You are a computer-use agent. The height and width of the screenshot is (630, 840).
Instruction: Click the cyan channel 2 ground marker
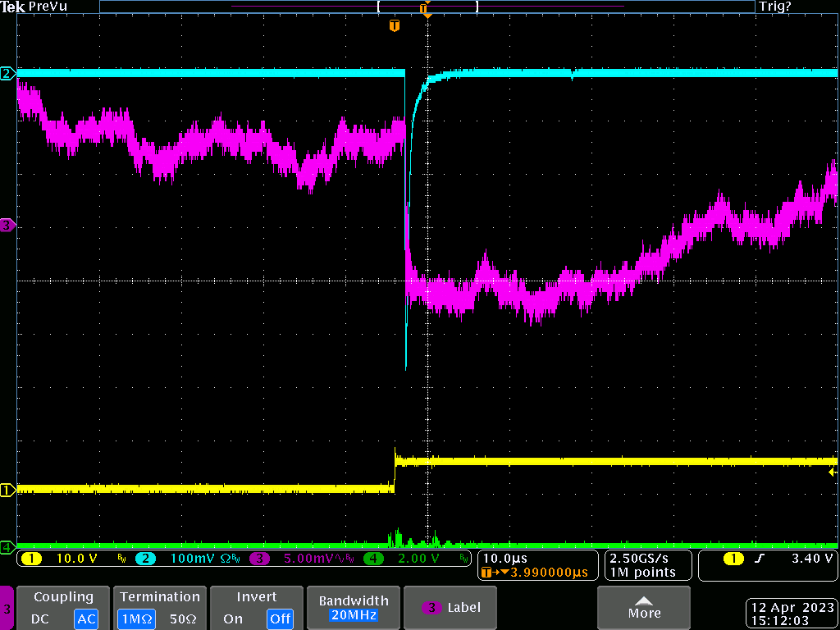pos(7,74)
